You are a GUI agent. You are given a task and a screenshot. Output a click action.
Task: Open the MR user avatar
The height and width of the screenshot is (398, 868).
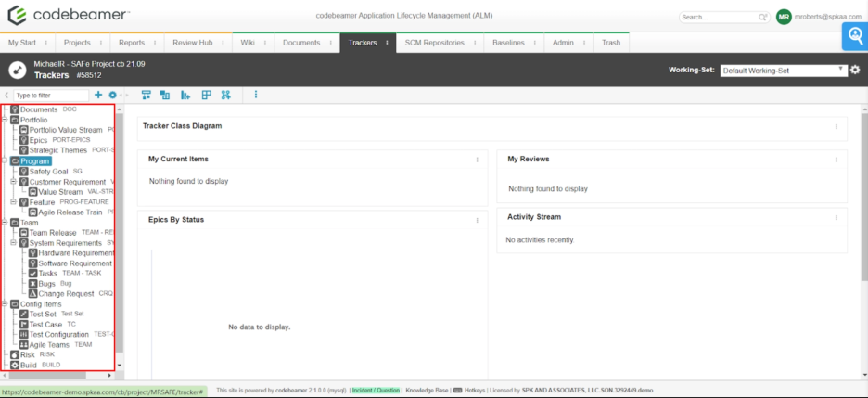784,17
